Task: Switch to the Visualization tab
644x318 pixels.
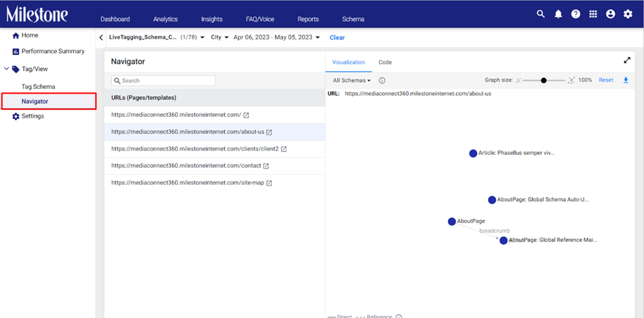Action: [348, 63]
